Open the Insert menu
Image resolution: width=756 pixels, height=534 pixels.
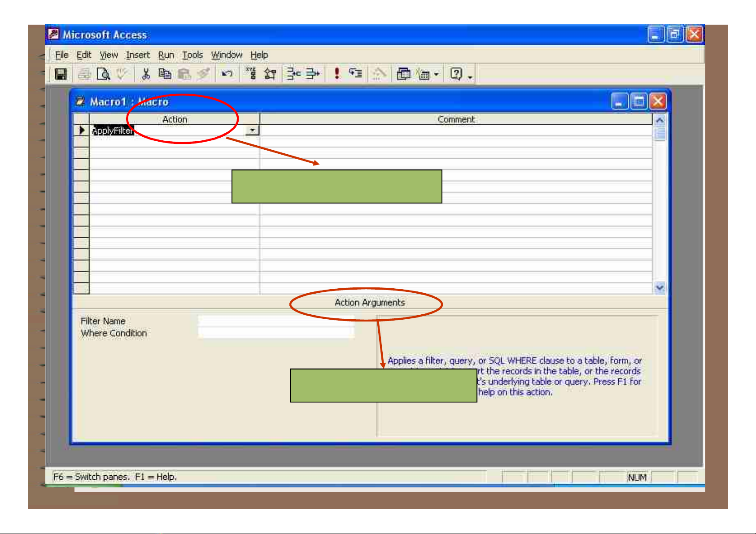(138, 55)
